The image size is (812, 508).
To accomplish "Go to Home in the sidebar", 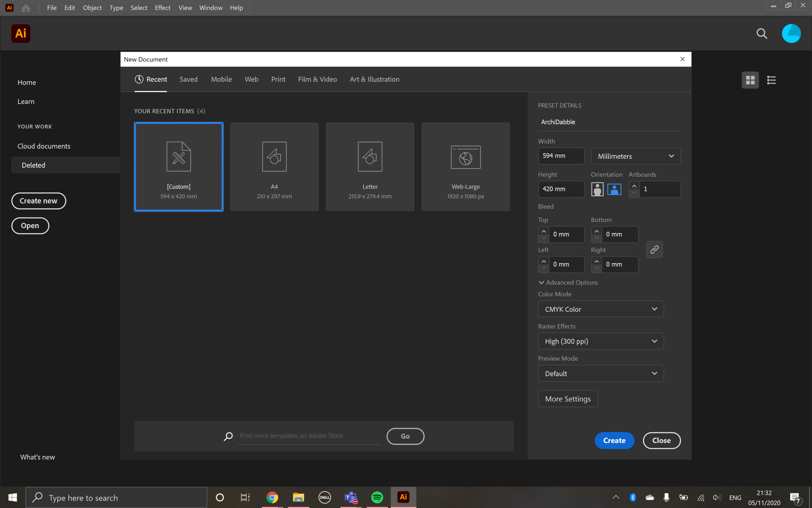I will point(27,83).
